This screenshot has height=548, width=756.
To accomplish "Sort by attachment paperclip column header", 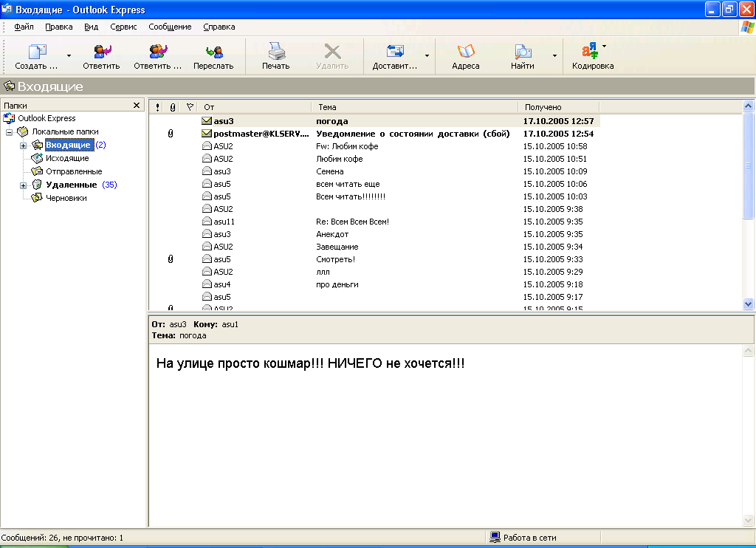I will pos(173,107).
